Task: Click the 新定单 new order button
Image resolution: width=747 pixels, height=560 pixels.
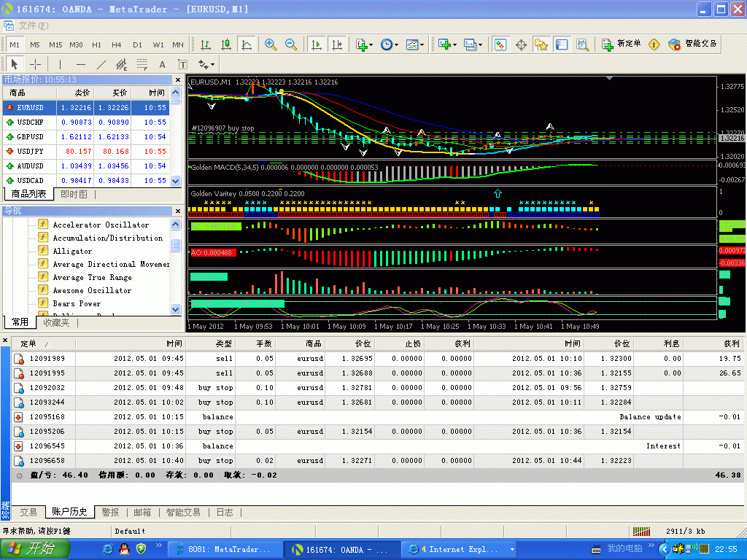Action: [621, 44]
